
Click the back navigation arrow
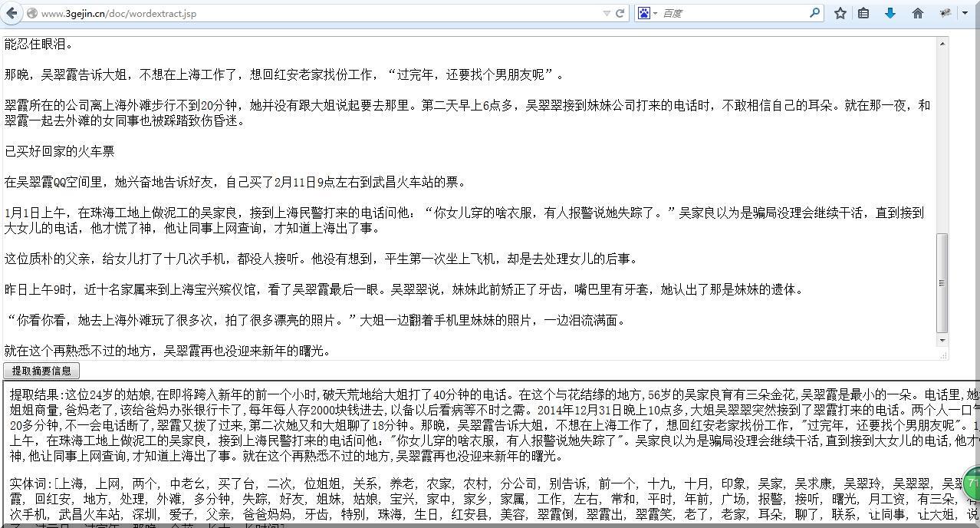pyautogui.click(x=12, y=13)
